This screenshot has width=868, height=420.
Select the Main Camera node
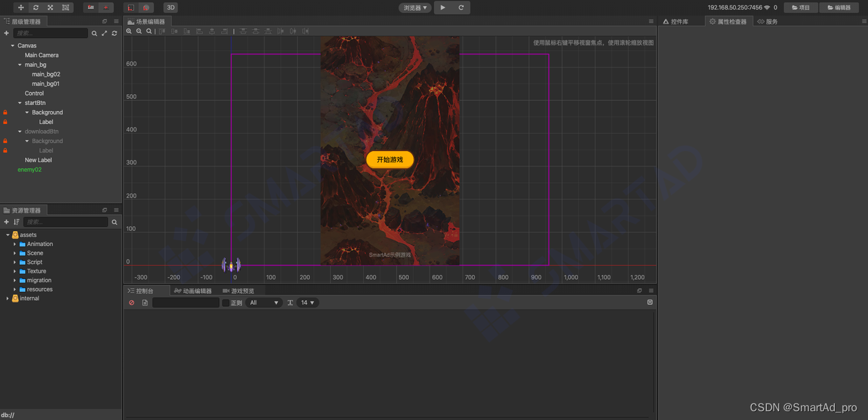(x=41, y=56)
